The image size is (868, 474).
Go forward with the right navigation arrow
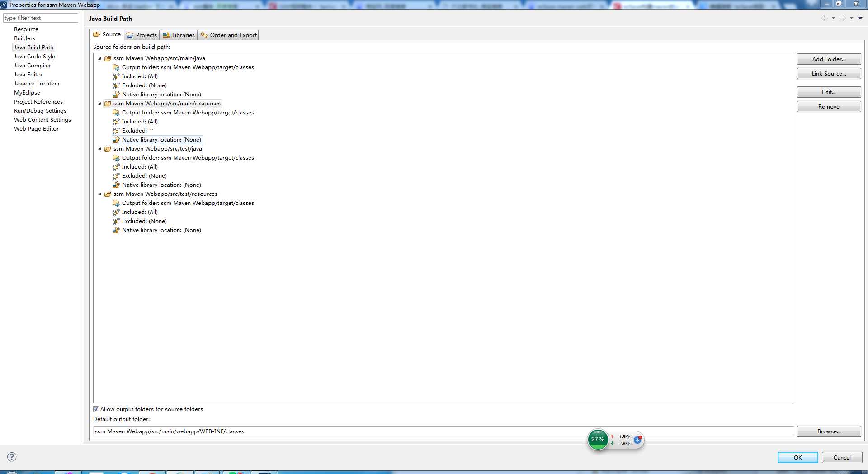tap(843, 18)
